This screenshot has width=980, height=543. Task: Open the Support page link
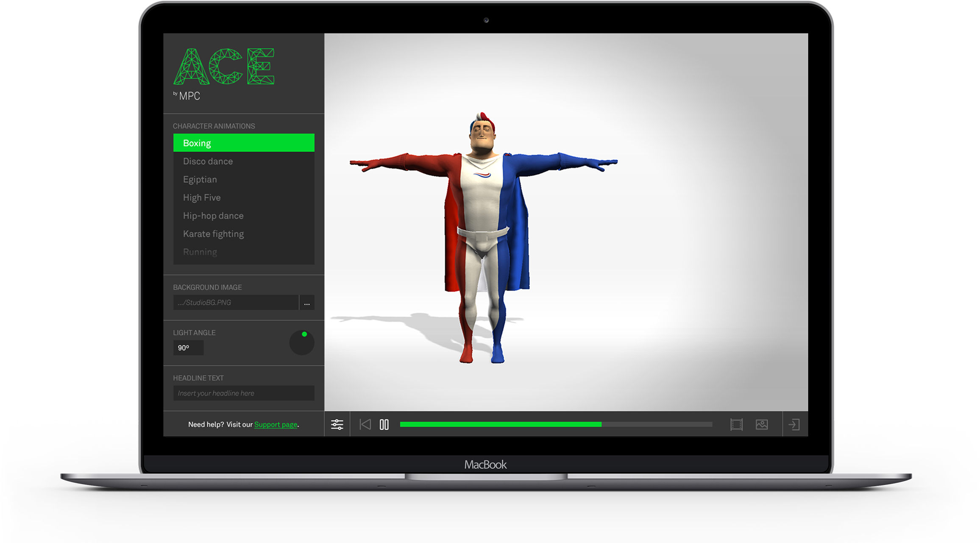pyautogui.click(x=276, y=424)
